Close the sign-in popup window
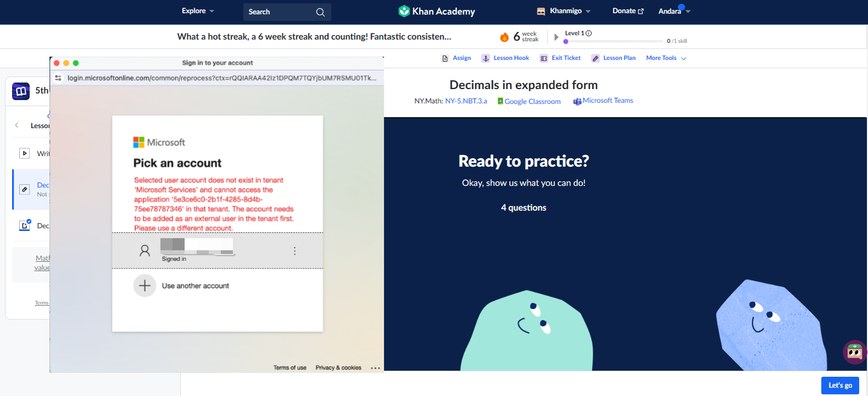 (x=57, y=63)
